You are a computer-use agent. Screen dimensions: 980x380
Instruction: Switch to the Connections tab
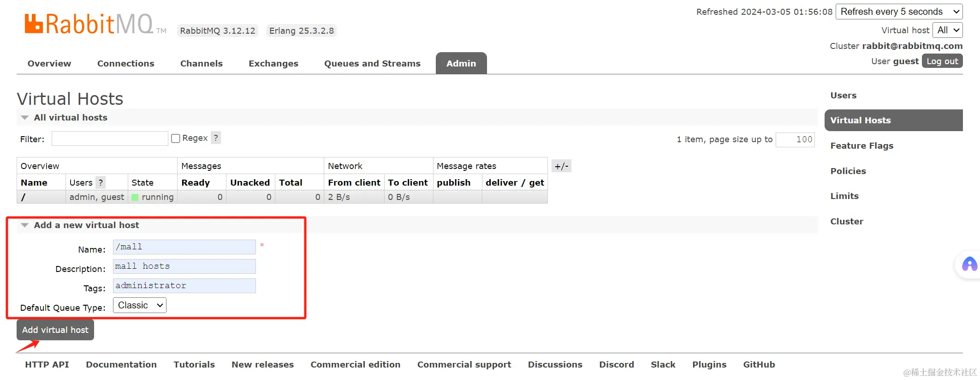coord(125,63)
